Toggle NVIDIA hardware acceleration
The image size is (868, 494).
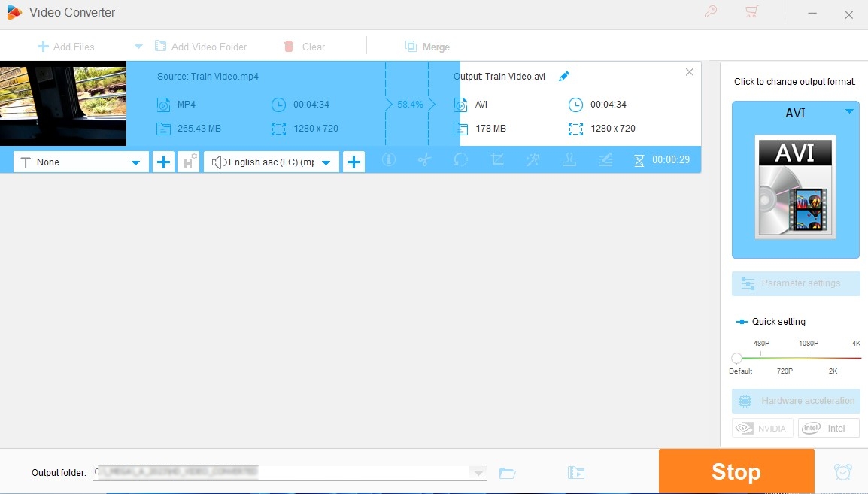[762, 428]
